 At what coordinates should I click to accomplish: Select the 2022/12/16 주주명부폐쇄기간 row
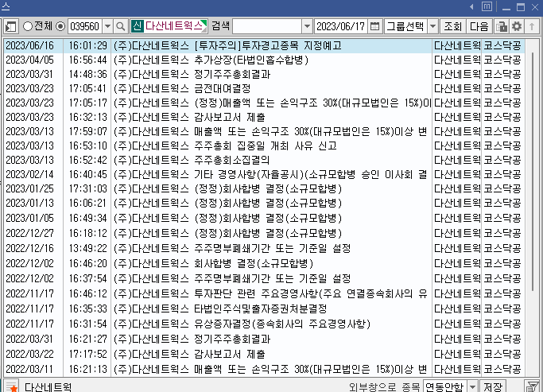coord(264,248)
